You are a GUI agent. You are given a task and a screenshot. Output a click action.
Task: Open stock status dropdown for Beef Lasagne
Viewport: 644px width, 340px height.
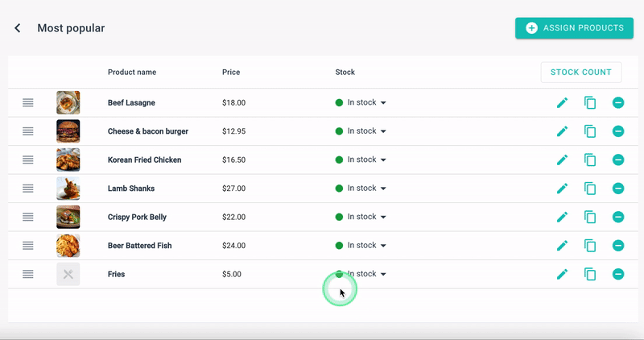pos(361,102)
